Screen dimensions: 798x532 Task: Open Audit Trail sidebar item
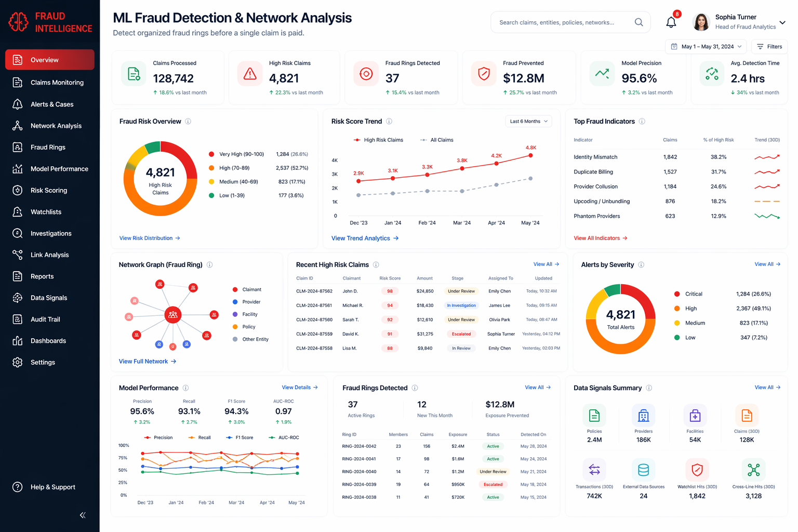50,320
